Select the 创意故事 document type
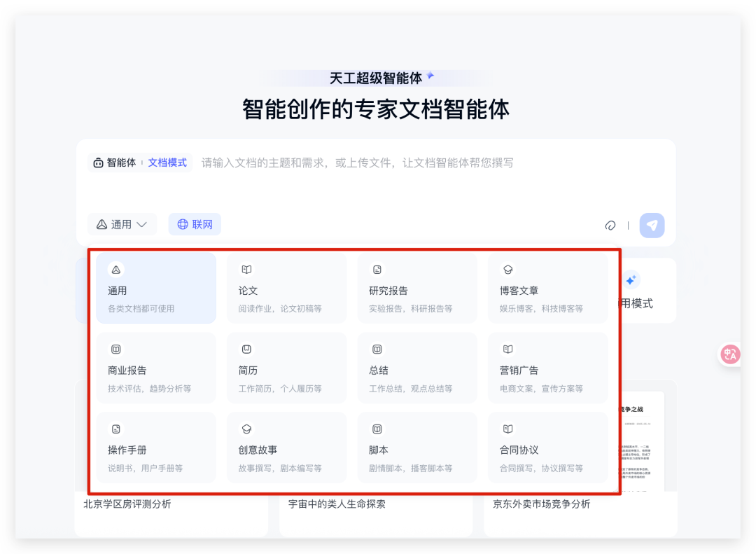The width and height of the screenshot is (756, 554). click(287, 448)
